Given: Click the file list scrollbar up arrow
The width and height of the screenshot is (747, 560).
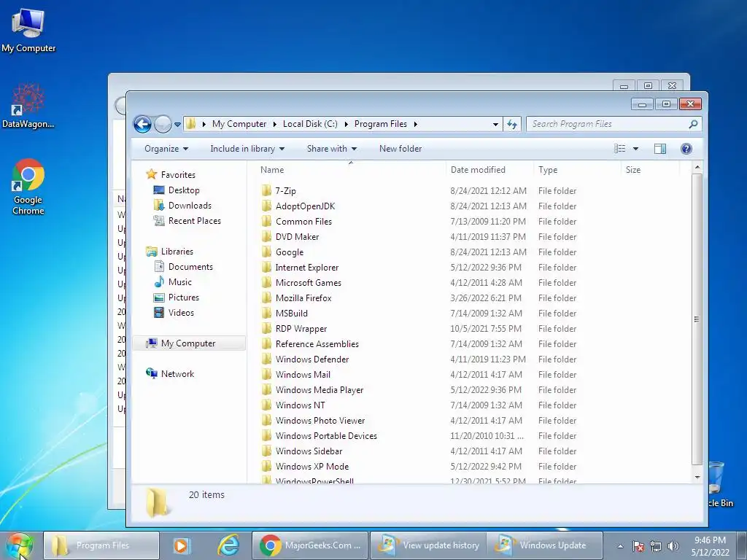Looking at the screenshot, I should click(697, 167).
